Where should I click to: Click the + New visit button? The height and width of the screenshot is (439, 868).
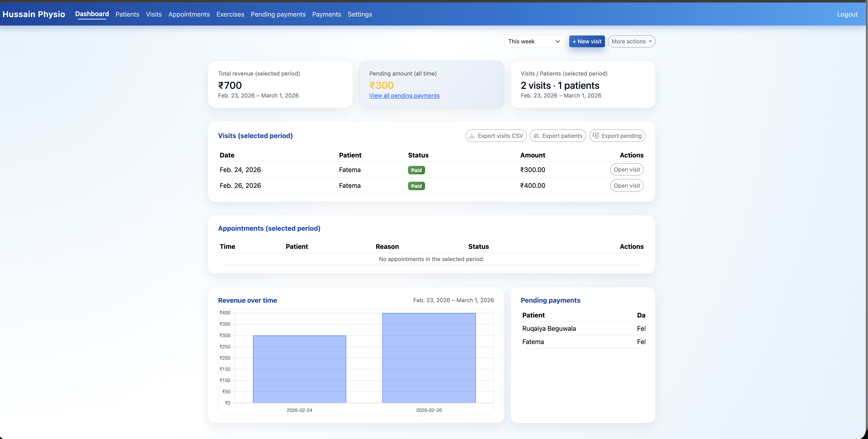(587, 41)
